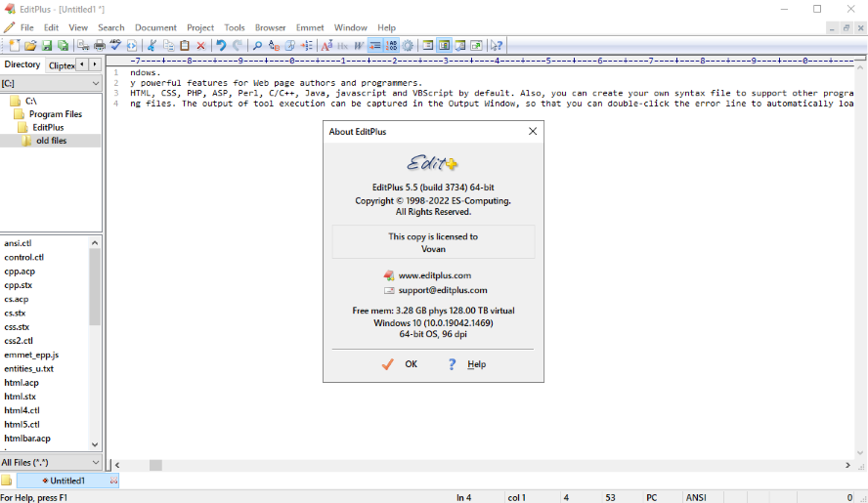Click the red X Delete icon

pyautogui.click(x=201, y=45)
